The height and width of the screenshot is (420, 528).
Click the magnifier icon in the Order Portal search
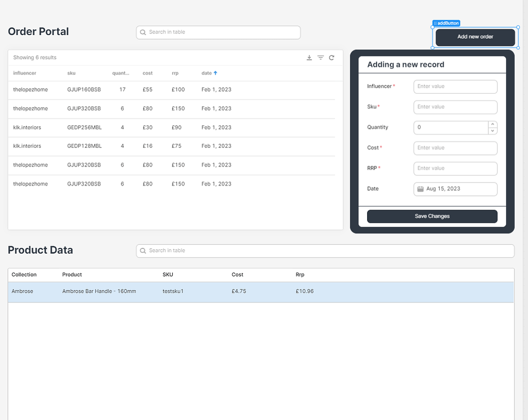(x=143, y=32)
